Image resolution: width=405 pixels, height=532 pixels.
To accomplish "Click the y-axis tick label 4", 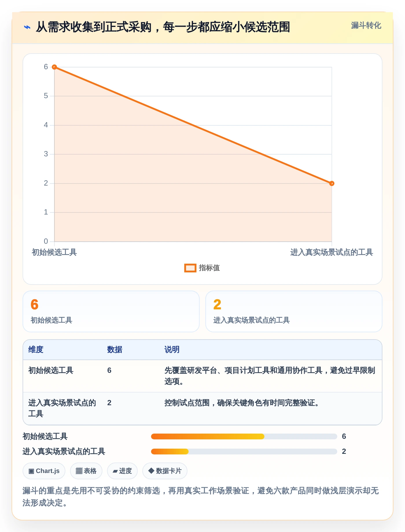I will [46, 125].
